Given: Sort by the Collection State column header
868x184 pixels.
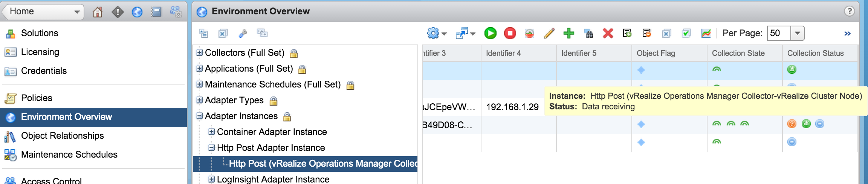Looking at the screenshot, I should click(x=738, y=53).
